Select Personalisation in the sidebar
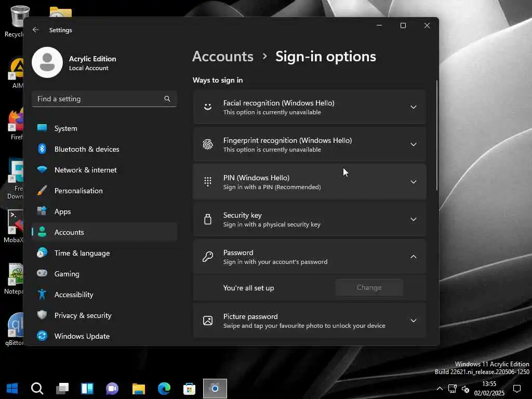Image resolution: width=532 pixels, height=399 pixels. point(104,191)
